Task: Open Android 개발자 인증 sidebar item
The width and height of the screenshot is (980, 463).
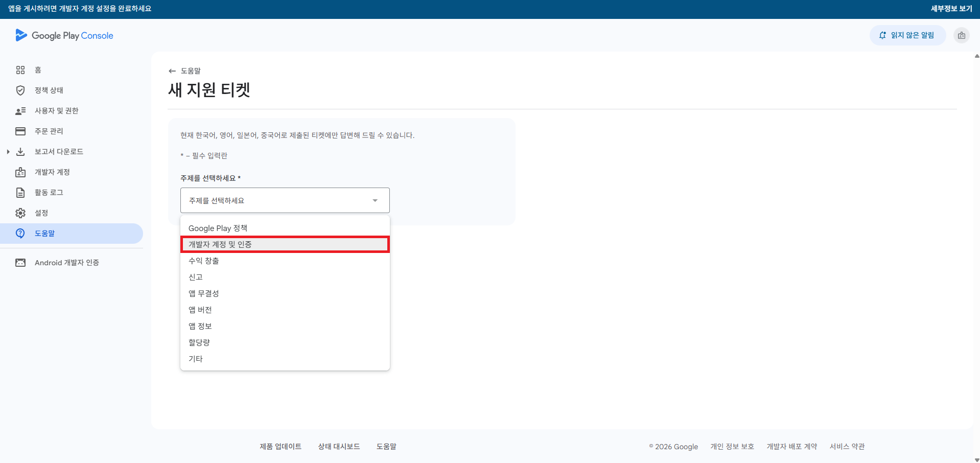Action: point(72,263)
